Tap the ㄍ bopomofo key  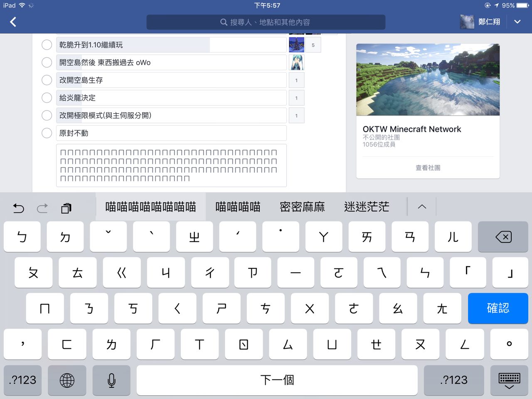tap(122, 273)
